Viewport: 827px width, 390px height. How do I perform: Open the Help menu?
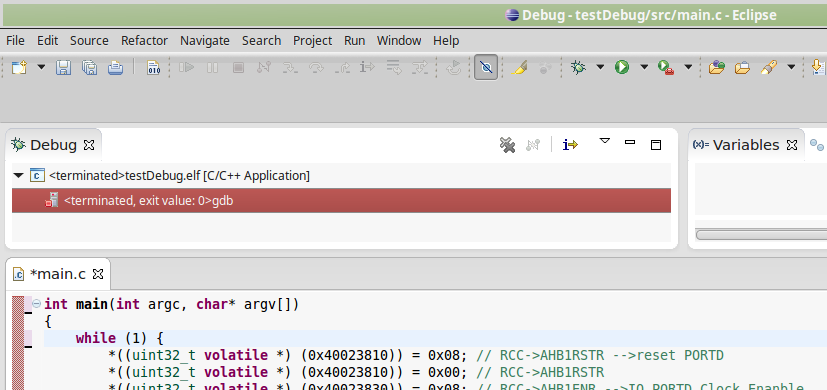446,41
